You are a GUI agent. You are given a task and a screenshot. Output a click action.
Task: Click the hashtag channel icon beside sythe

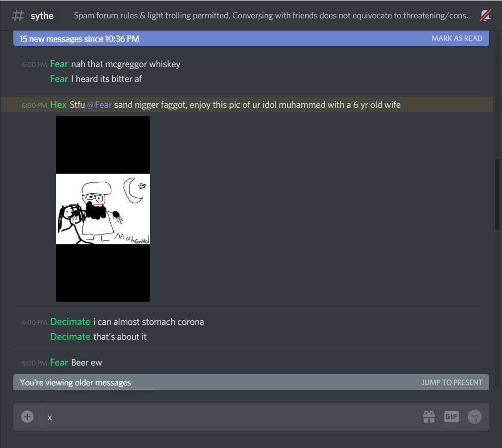point(18,15)
